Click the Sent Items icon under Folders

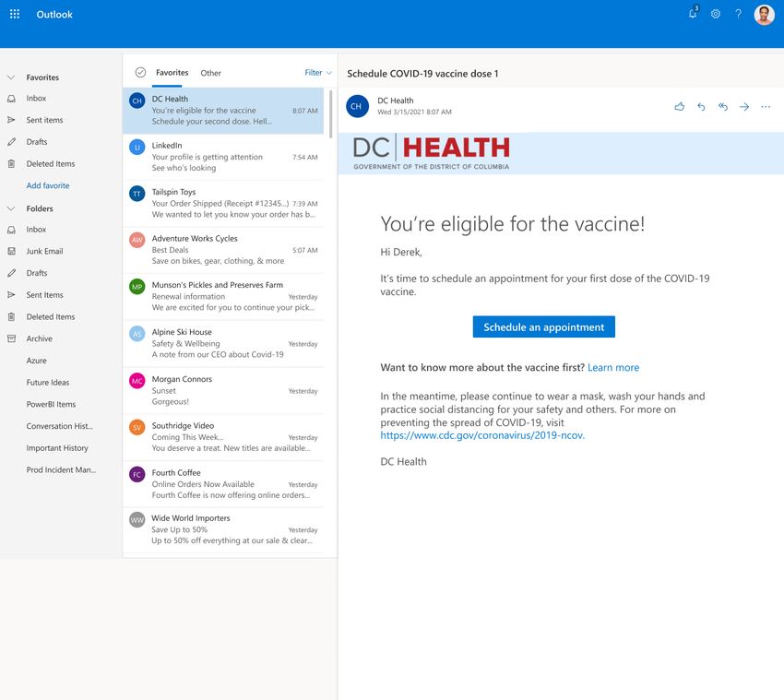[x=11, y=295]
